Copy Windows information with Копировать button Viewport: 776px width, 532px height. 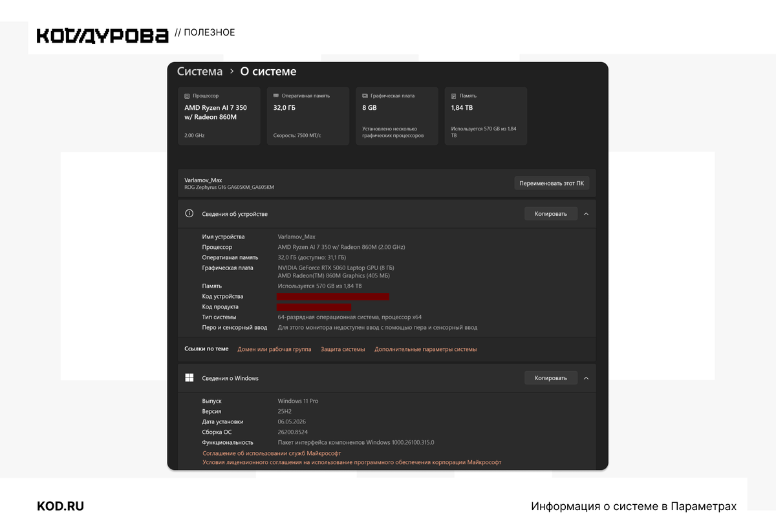click(x=550, y=378)
